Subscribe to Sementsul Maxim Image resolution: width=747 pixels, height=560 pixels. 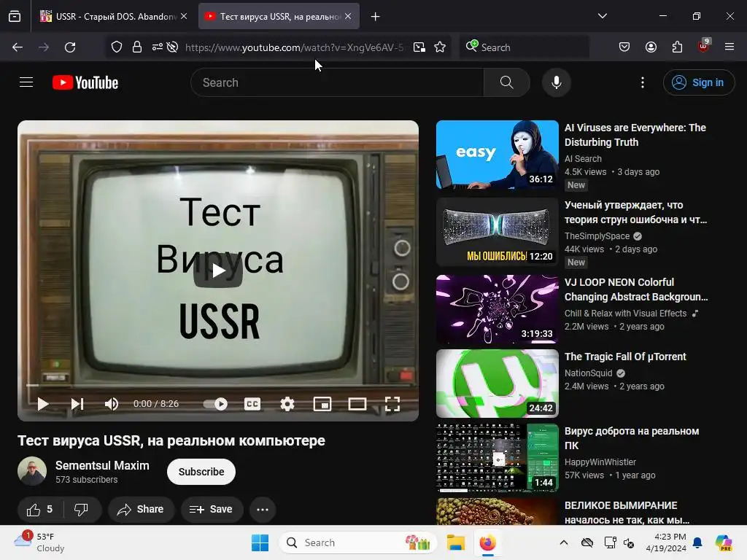pyautogui.click(x=201, y=472)
